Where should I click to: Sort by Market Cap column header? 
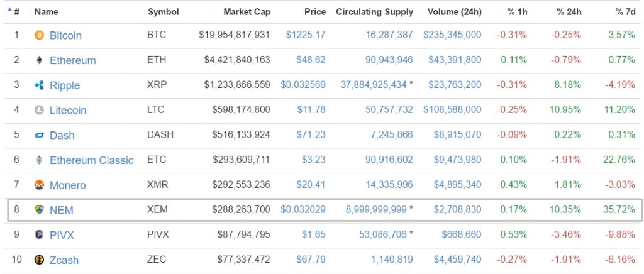(247, 12)
